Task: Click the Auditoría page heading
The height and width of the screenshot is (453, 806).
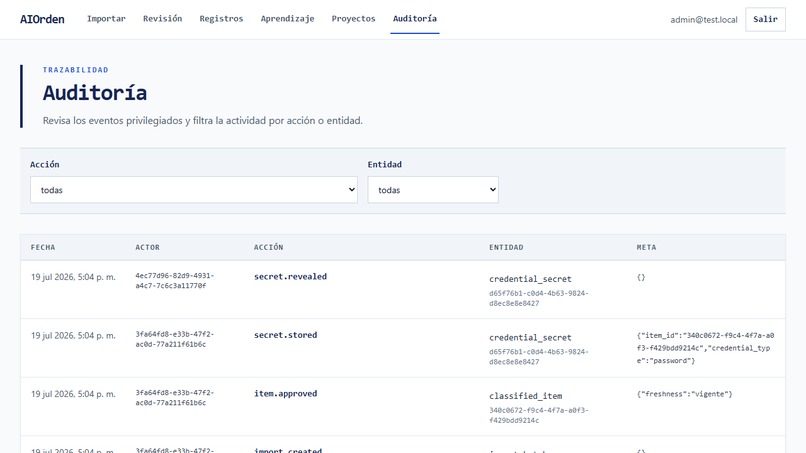Action: pos(95,93)
